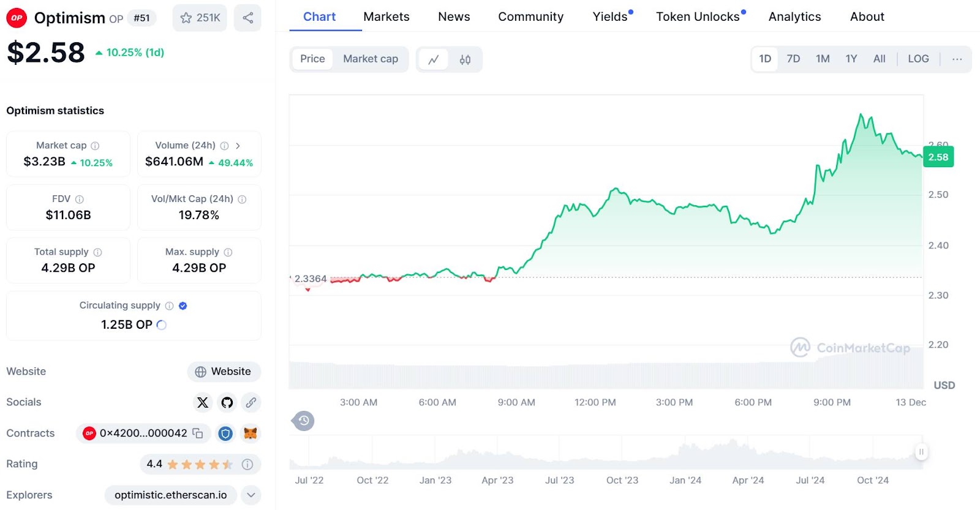The width and height of the screenshot is (980, 510).
Task: Click the shield security icon by contract
Action: tap(225, 433)
